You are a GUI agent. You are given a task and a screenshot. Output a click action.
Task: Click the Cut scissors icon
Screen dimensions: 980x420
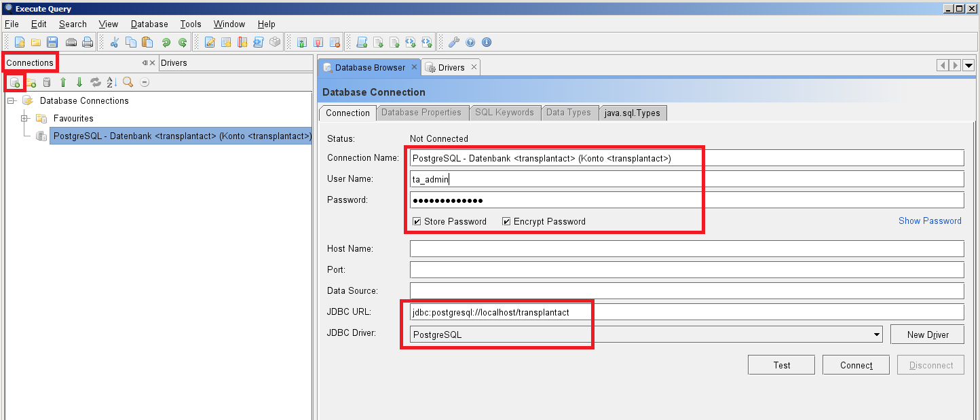[x=114, y=42]
